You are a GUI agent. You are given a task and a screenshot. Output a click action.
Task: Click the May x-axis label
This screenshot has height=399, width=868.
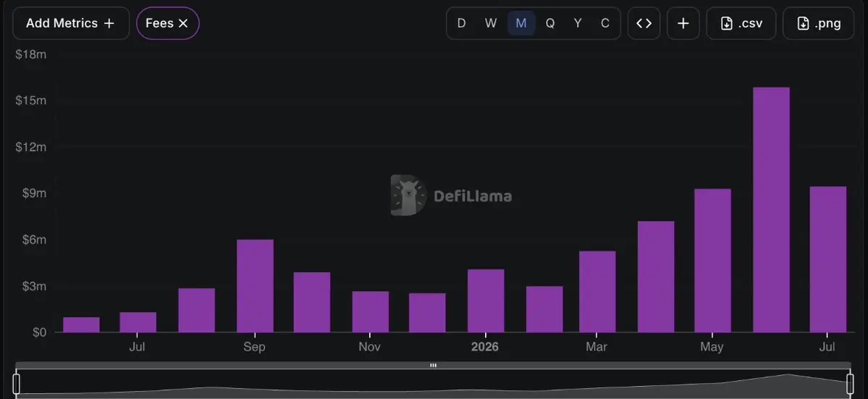[712, 347]
